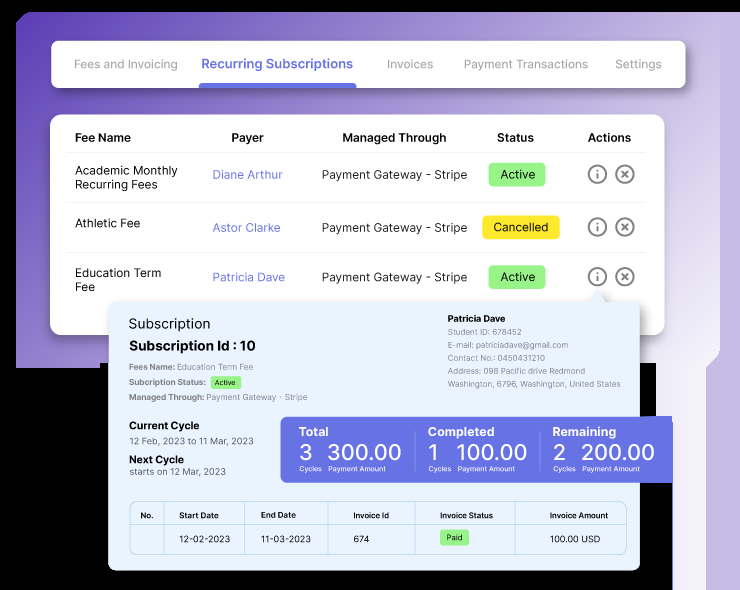Open info for Academic Monthly Recurring Fees
The image size is (740, 590).
597,174
